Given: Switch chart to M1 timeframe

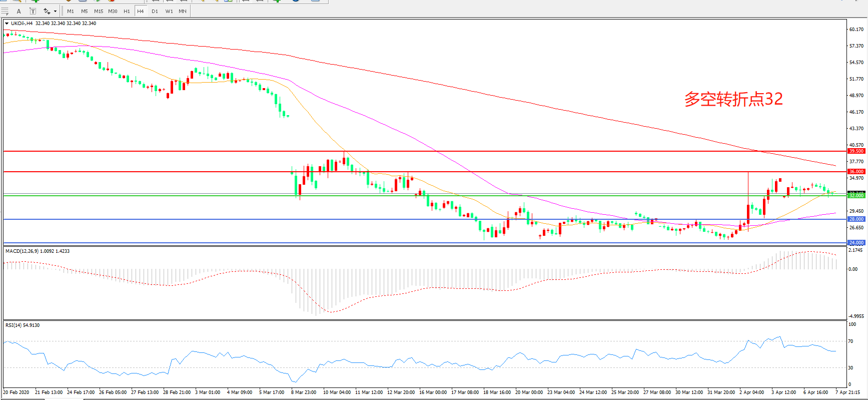Looking at the screenshot, I should (71, 11).
